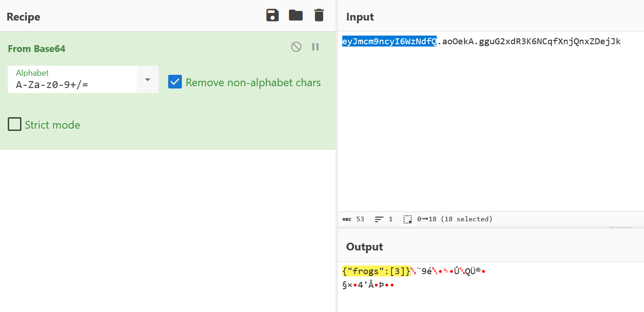Screen dimensions: 644x312
Task: Open the Alphabet dropdown arrow
Action: click(148, 80)
